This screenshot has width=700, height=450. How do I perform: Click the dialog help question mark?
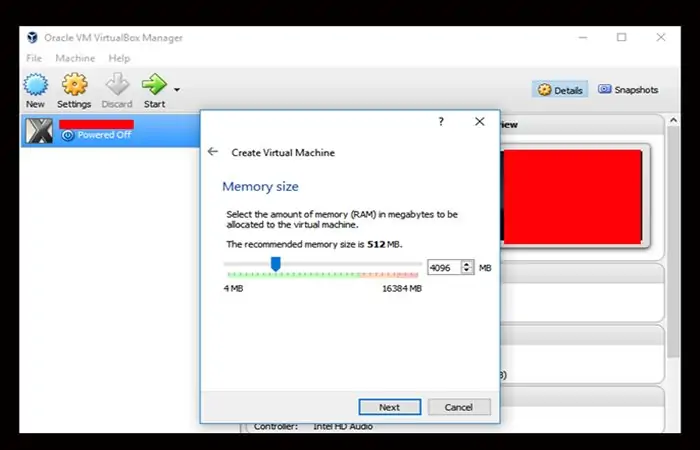click(441, 121)
